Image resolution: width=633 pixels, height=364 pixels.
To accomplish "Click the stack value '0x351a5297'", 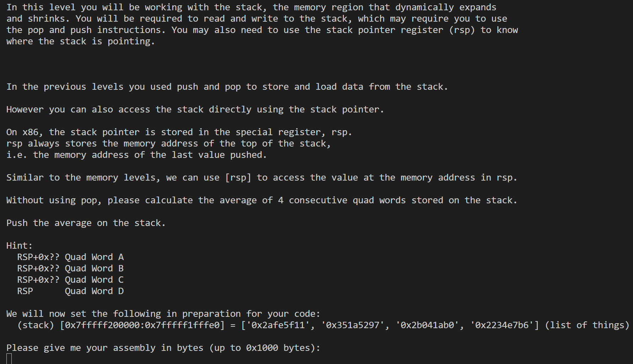I will (x=352, y=325).
